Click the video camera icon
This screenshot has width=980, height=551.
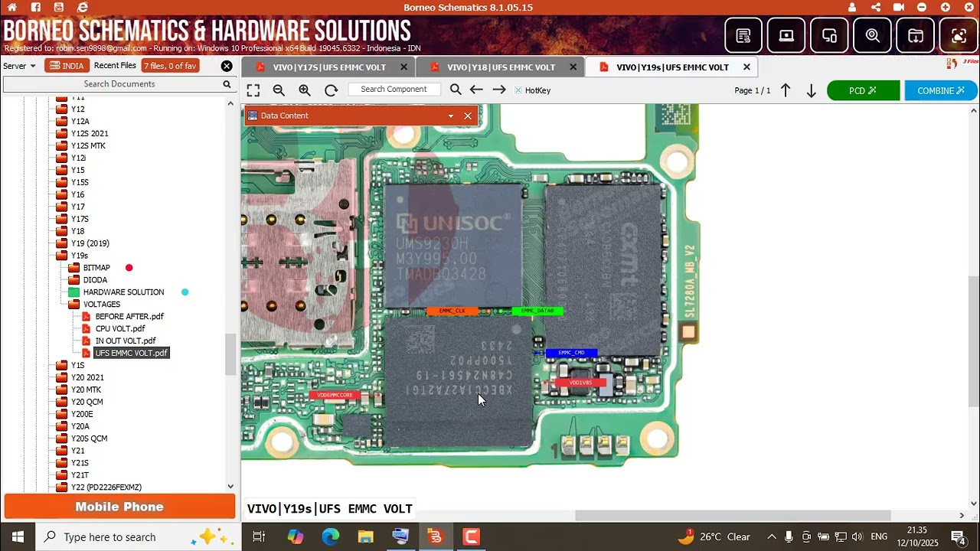pos(899,8)
